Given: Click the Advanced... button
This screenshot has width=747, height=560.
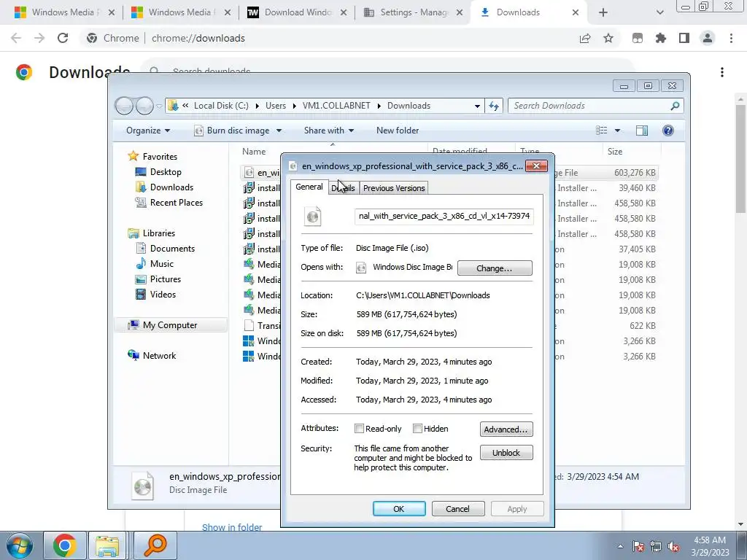Looking at the screenshot, I should pyautogui.click(x=506, y=429).
